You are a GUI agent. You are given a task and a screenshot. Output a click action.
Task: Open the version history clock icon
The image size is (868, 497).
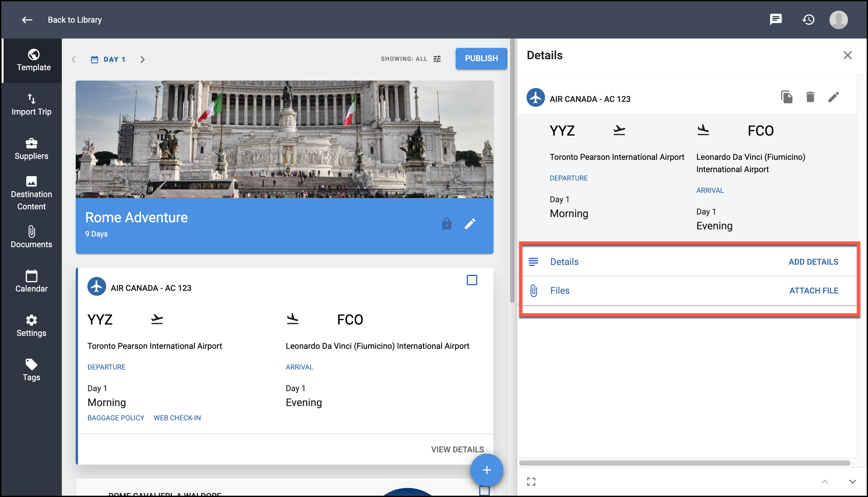pyautogui.click(x=808, y=19)
